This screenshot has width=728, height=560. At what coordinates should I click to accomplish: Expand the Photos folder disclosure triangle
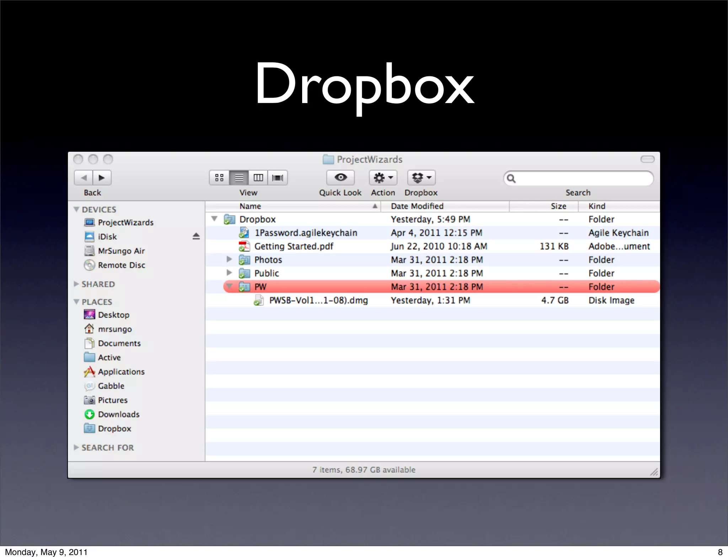pyautogui.click(x=229, y=259)
